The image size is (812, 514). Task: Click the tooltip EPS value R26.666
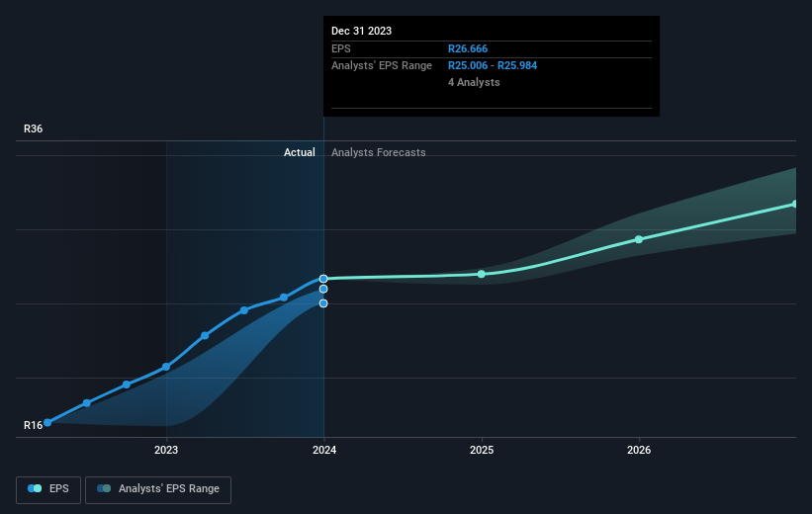coord(468,48)
